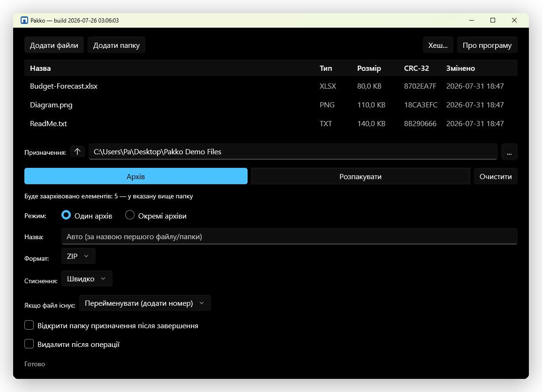The height and width of the screenshot is (392, 542).
Task: Click the 'Готово' status text
Action: coord(35,364)
